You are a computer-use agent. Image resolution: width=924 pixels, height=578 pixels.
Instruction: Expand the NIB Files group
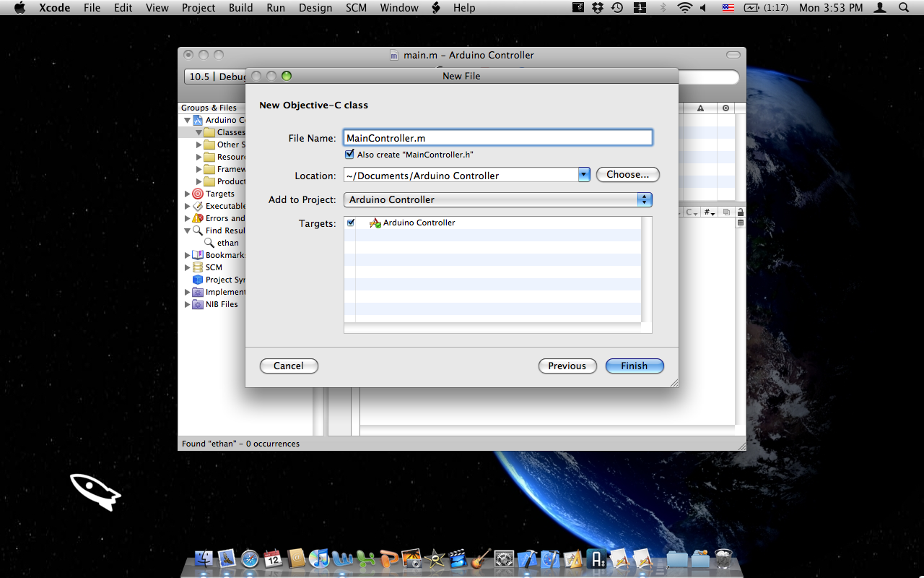tap(187, 304)
